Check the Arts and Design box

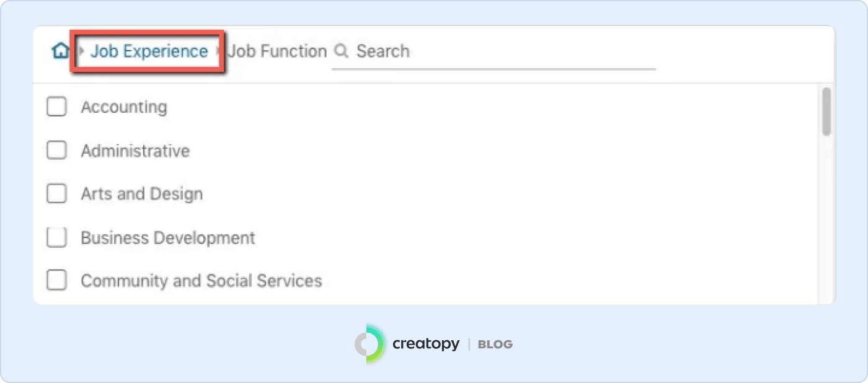pos(57,194)
